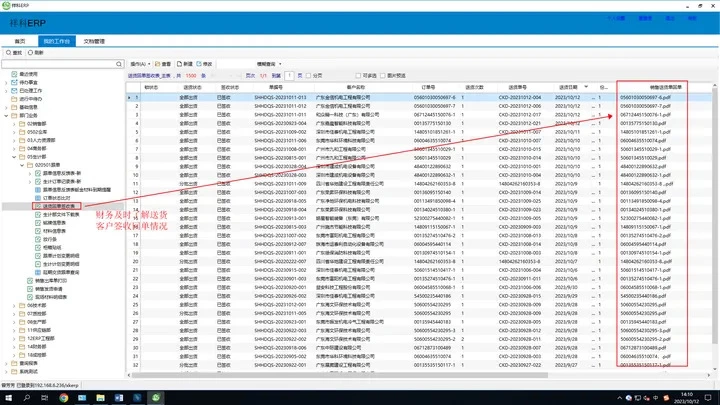Toggle the 分页 pagination checkbox
Image resolution: width=720 pixels, height=405 pixels.
(x=310, y=75)
